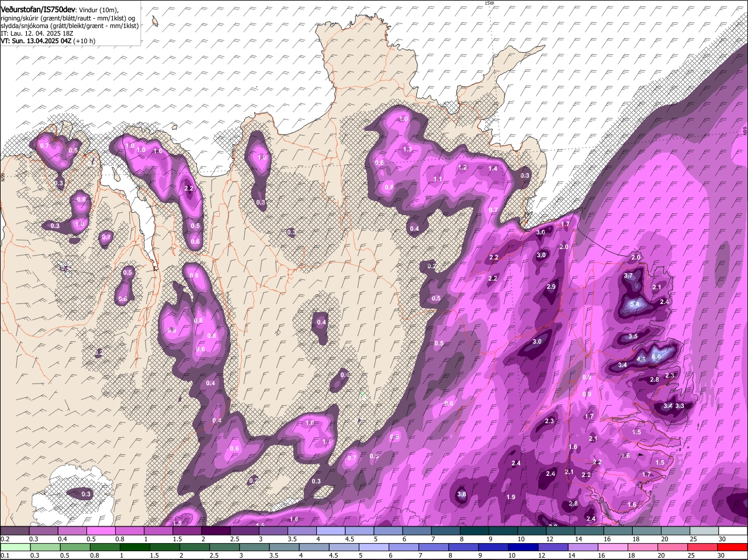Select the lavender 4 swatch in top legend row

(331, 530)
